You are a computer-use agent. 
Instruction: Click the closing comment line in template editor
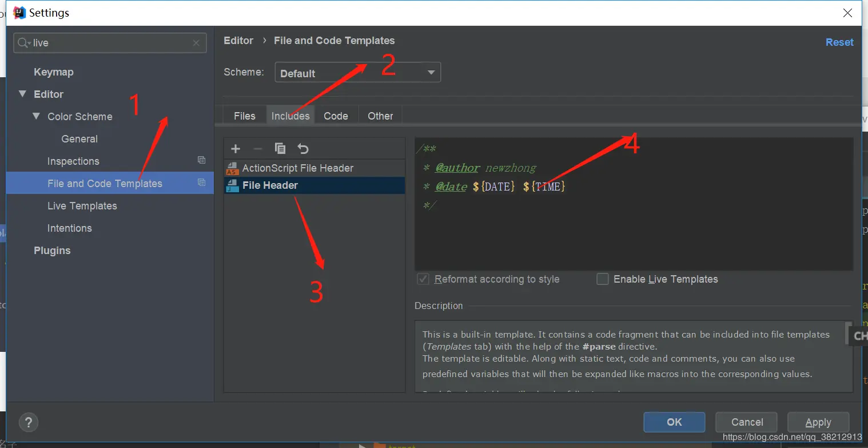[x=431, y=205]
